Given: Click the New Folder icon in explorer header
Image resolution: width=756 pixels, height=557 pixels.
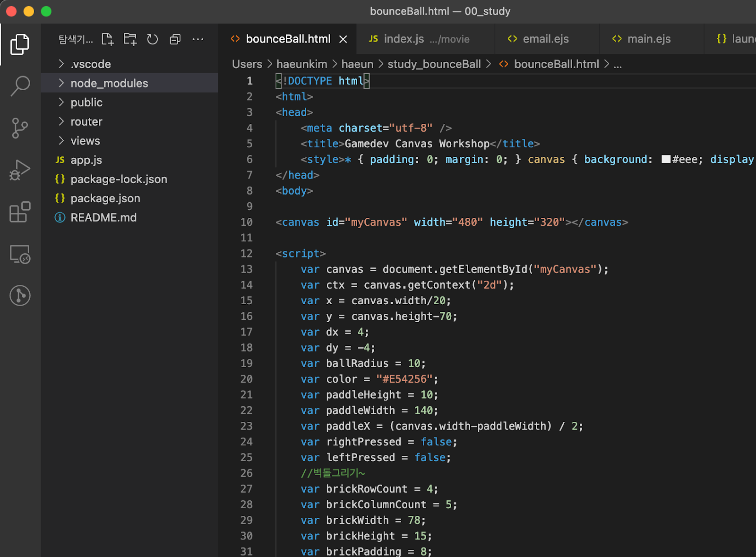Looking at the screenshot, I should coord(130,39).
